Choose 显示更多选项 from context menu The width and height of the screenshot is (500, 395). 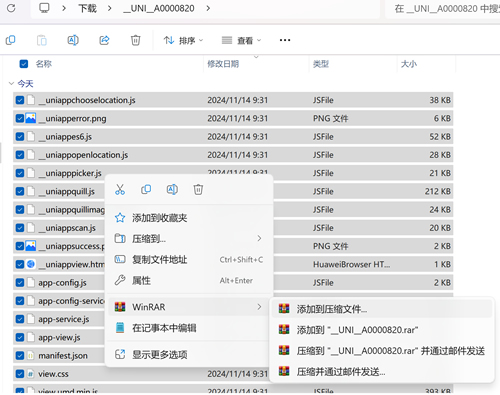pos(189,354)
